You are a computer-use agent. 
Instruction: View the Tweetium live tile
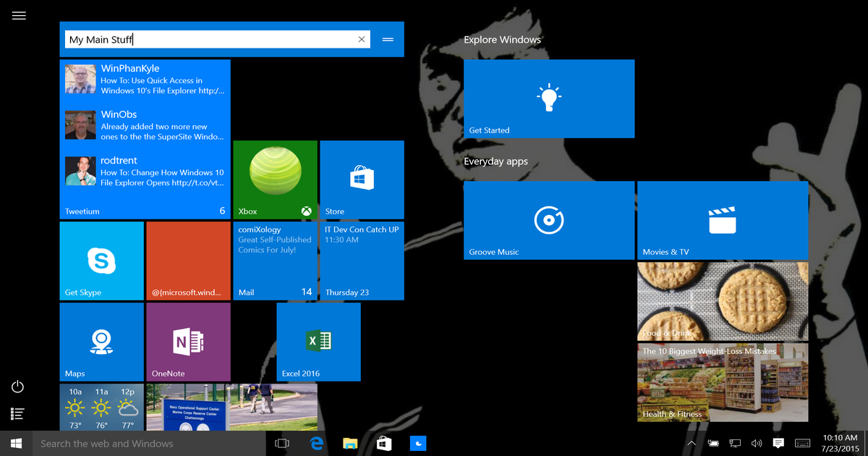[x=145, y=138]
